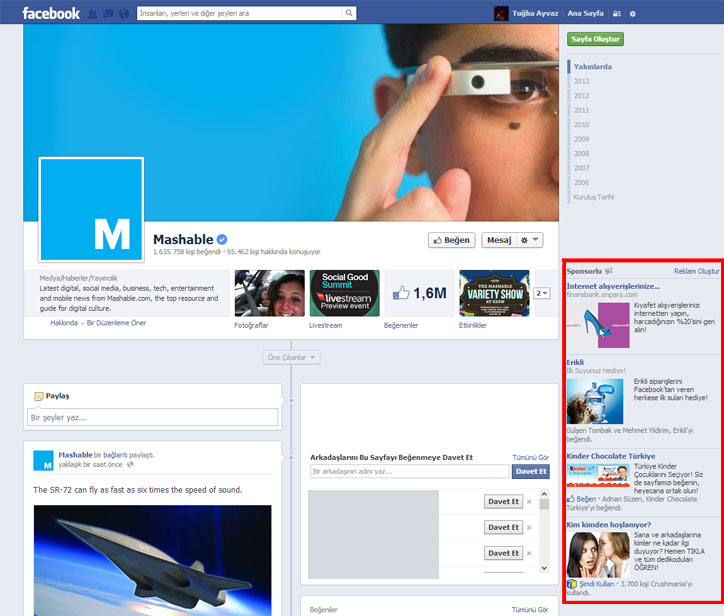Viewport: 724px width, 616px height.
Task: Jump to 2012 in timeline navigation
Action: point(581,96)
